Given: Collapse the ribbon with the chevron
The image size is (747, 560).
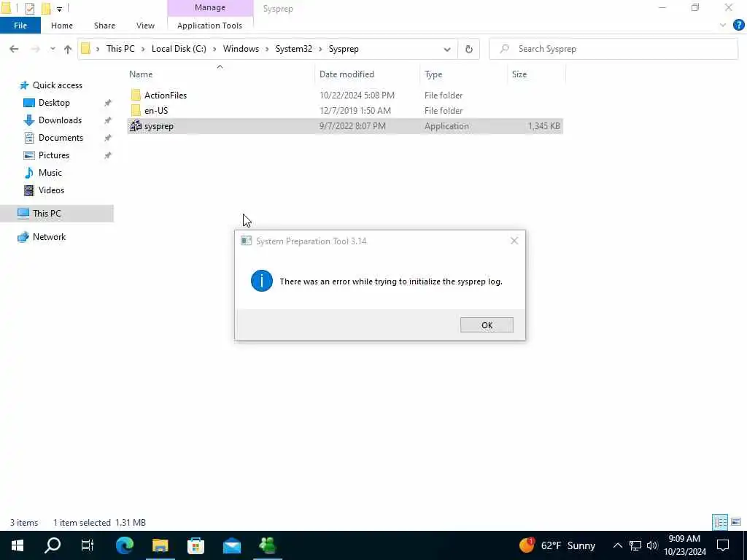Looking at the screenshot, I should pyautogui.click(x=723, y=26).
